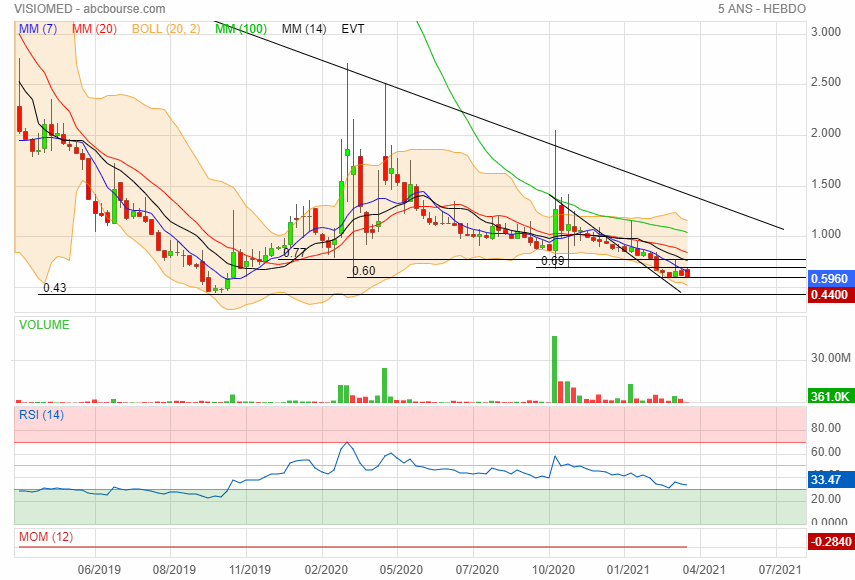855x580 pixels.
Task: Click the 20.00 RSI axis label
Action: pyautogui.click(x=826, y=498)
